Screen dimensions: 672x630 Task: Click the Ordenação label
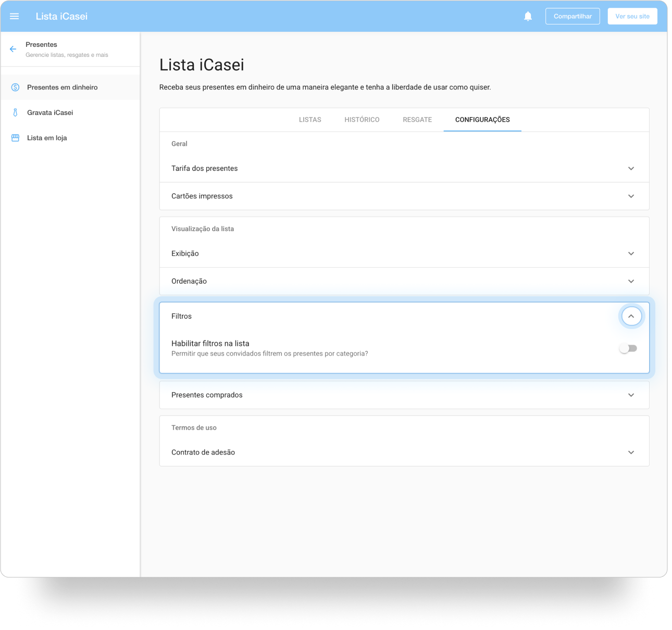click(189, 281)
